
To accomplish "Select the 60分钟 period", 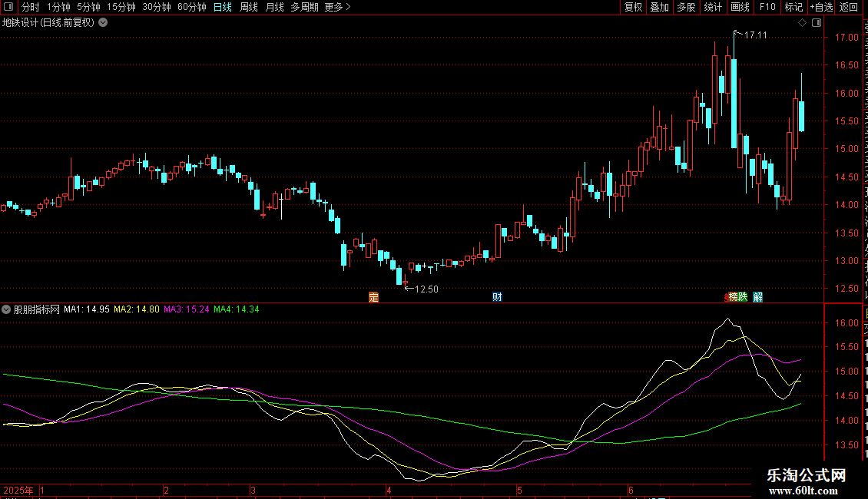I will click(192, 7).
